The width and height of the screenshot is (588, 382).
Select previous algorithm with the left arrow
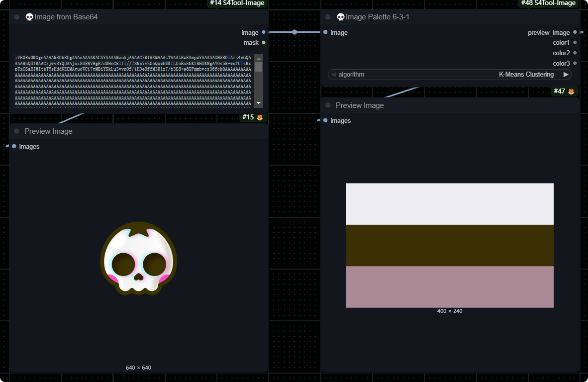[334, 75]
